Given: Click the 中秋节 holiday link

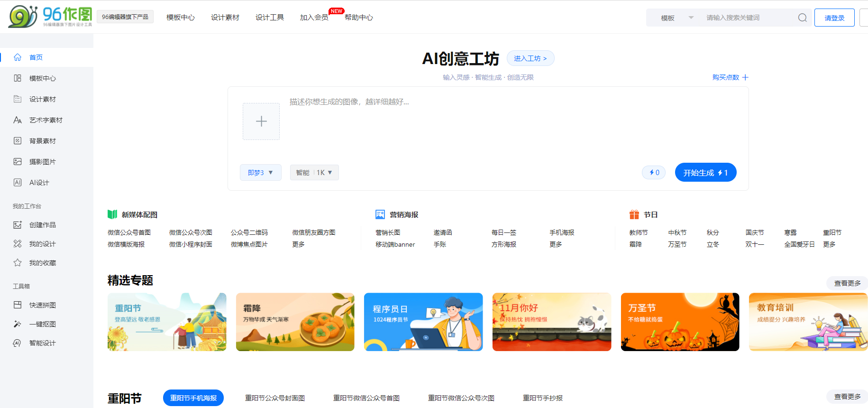Looking at the screenshot, I should (x=677, y=232).
